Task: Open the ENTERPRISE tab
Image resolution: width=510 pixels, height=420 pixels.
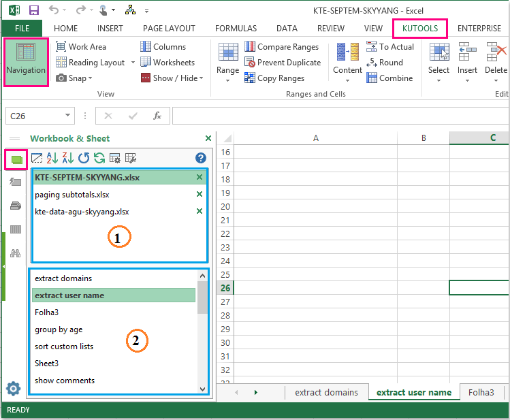Action: pyautogui.click(x=479, y=29)
